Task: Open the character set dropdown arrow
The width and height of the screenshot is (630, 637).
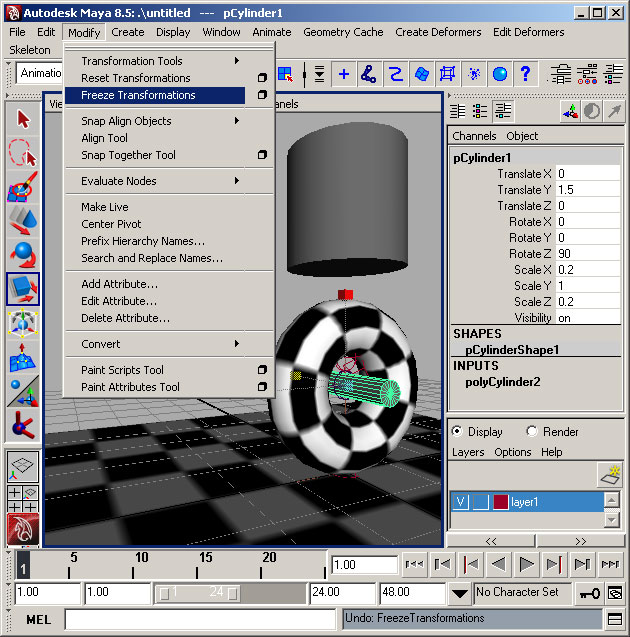Action: click(459, 593)
